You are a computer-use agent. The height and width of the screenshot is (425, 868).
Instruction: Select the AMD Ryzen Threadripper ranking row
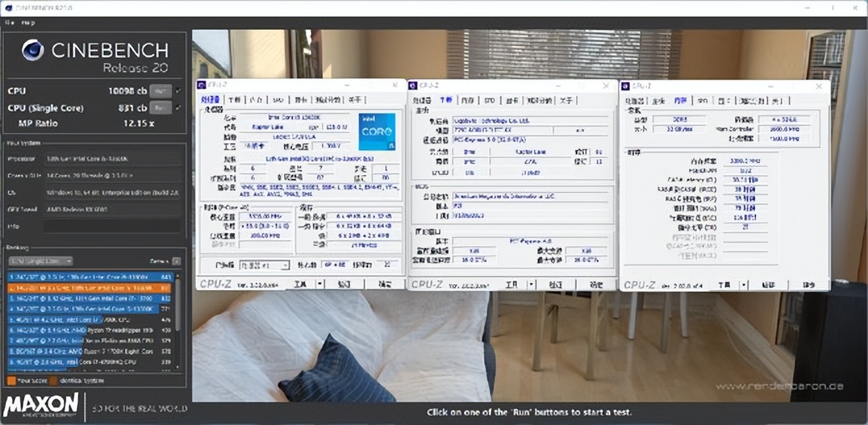[x=89, y=330]
